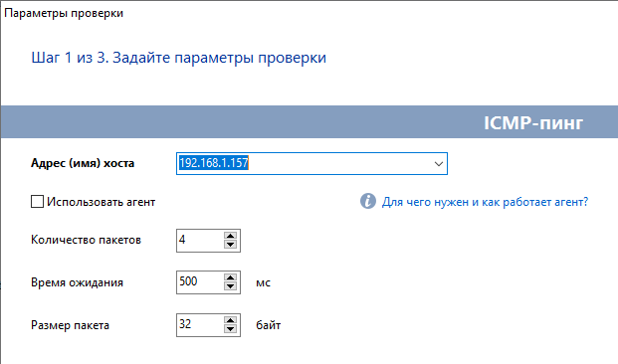This screenshot has width=618, height=364.
Task: Click the Параметры проверки window title
Action: [x=64, y=13]
